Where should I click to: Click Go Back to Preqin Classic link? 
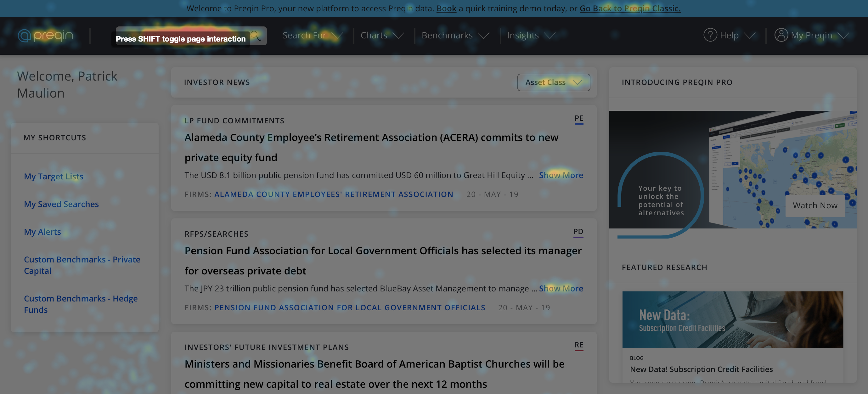click(x=630, y=8)
